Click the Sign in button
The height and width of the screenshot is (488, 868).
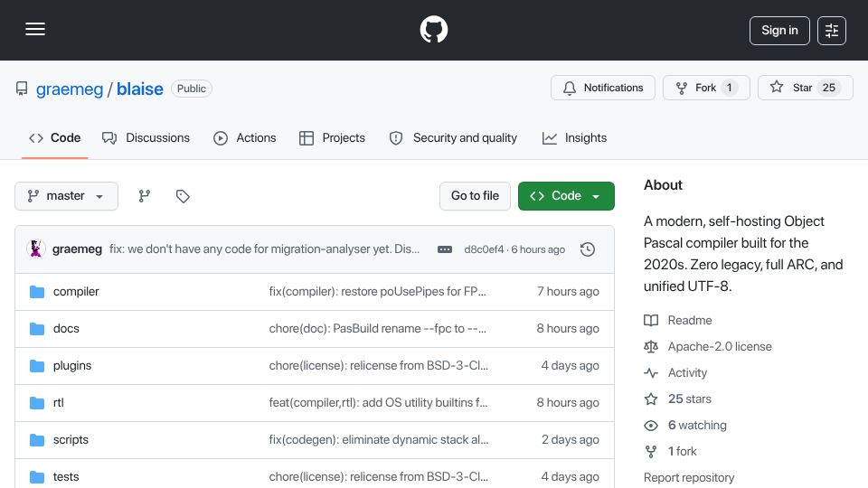tap(779, 31)
